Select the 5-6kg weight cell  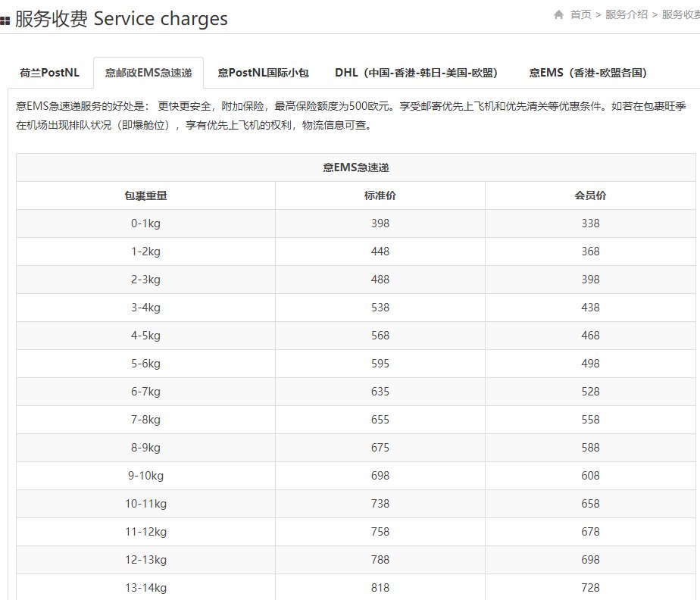tap(145, 364)
